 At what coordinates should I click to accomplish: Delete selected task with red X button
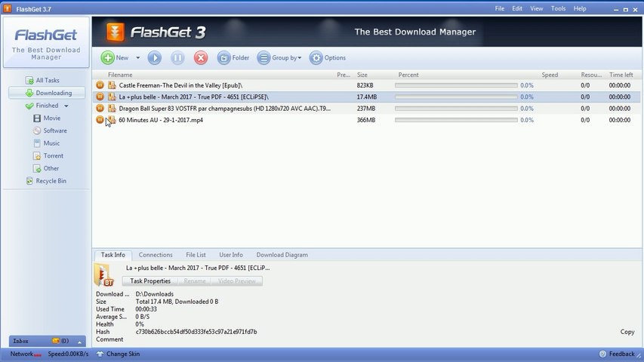tap(201, 58)
